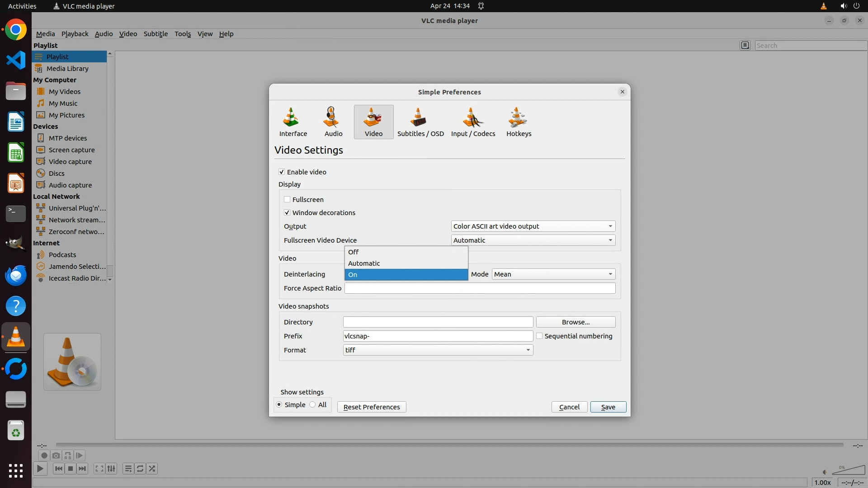
Task: Click the Reset Preferences button
Action: [x=371, y=407]
